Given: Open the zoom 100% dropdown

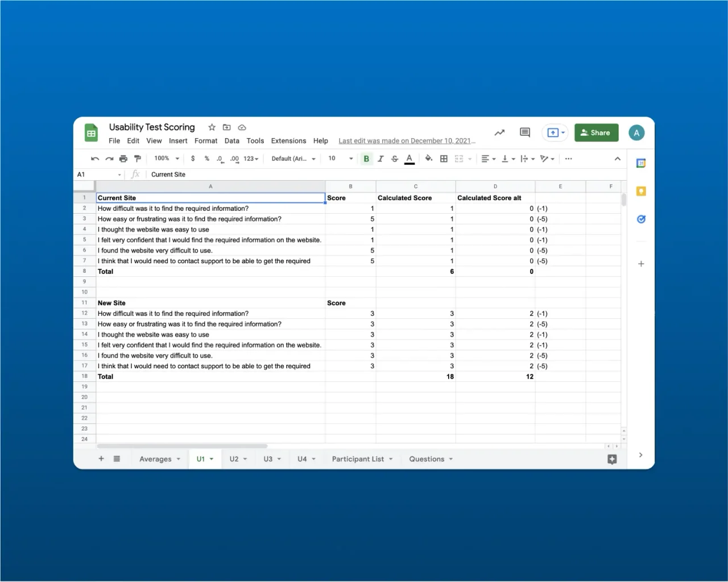Looking at the screenshot, I should (x=167, y=159).
